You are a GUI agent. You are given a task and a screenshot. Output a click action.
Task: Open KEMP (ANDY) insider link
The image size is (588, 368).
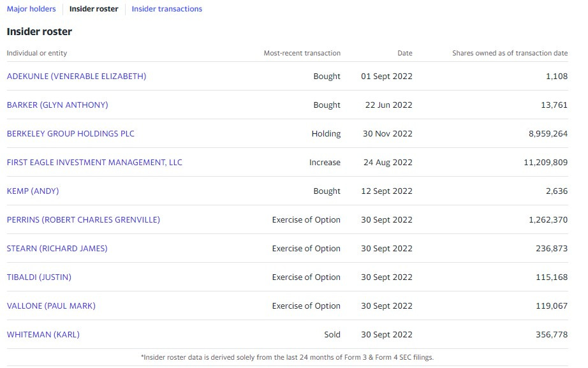tap(33, 191)
